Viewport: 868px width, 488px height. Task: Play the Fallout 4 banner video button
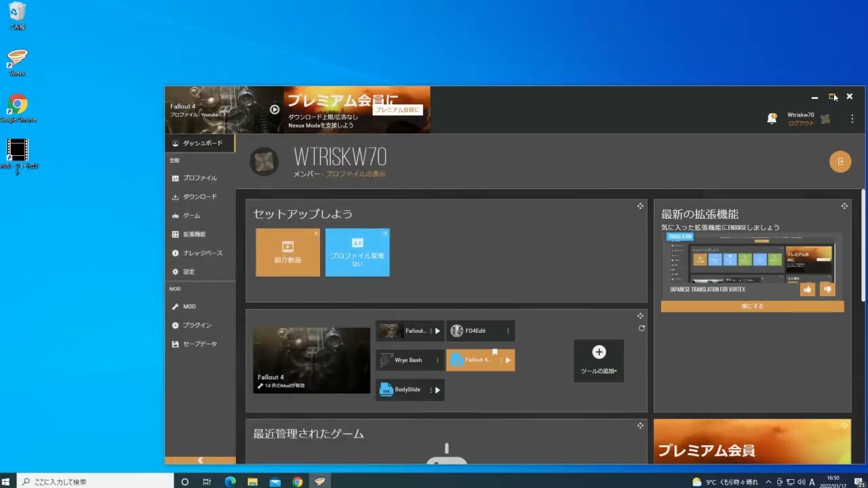[x=275, y=109]
